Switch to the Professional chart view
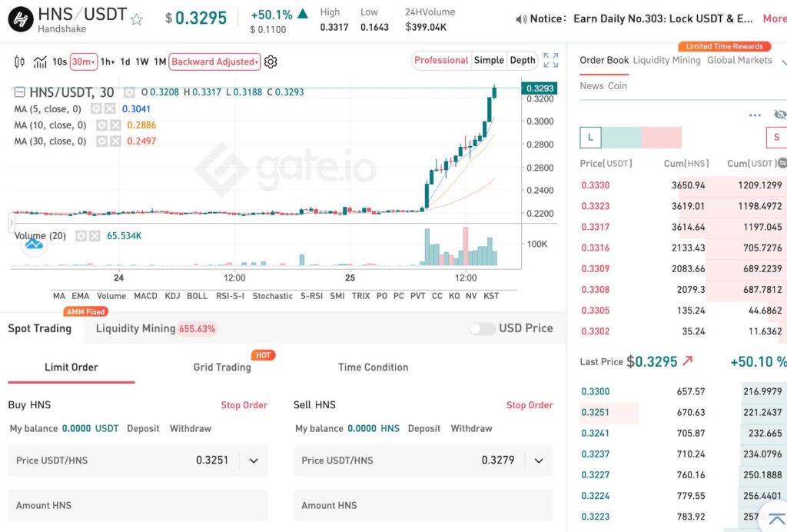Image resolution: width=787 pixels, height=532 pixels. coord(441,60)
